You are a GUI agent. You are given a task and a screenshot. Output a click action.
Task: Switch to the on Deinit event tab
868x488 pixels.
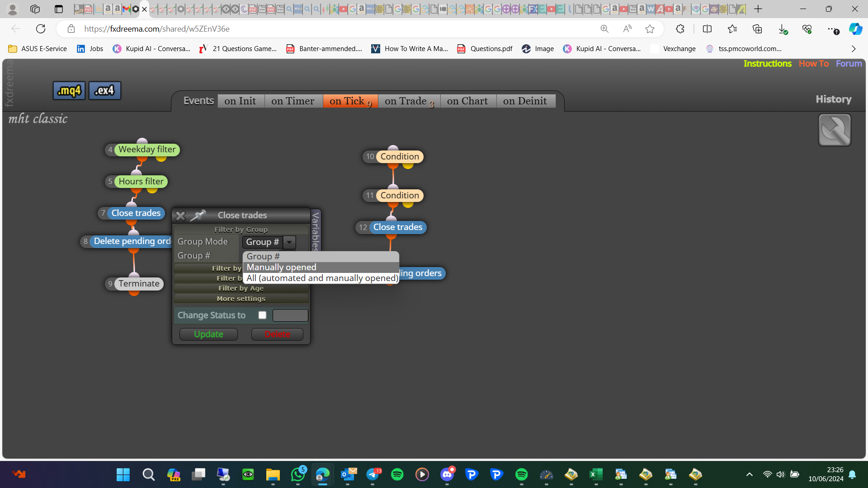tap(525, 101)
